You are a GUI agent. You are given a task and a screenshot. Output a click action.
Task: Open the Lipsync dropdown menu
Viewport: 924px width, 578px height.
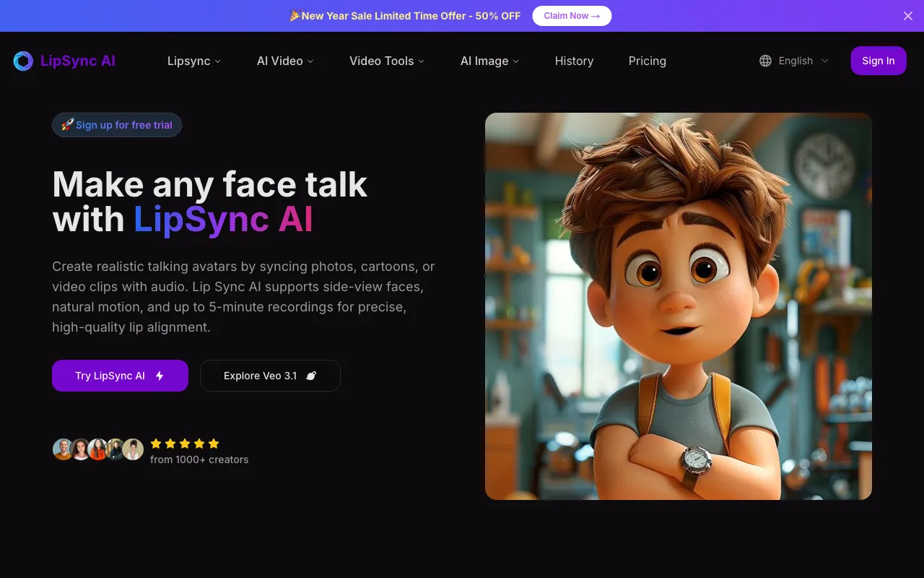point(194,61)
